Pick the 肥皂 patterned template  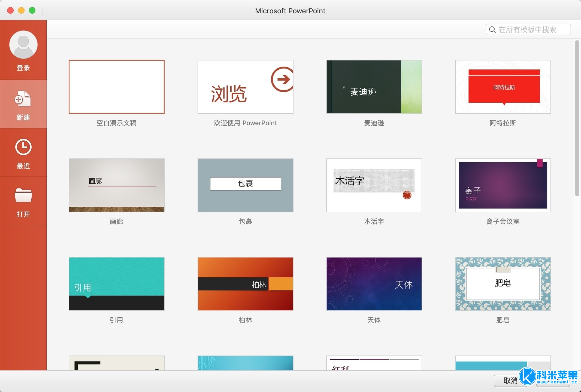[x=503, y=284]
